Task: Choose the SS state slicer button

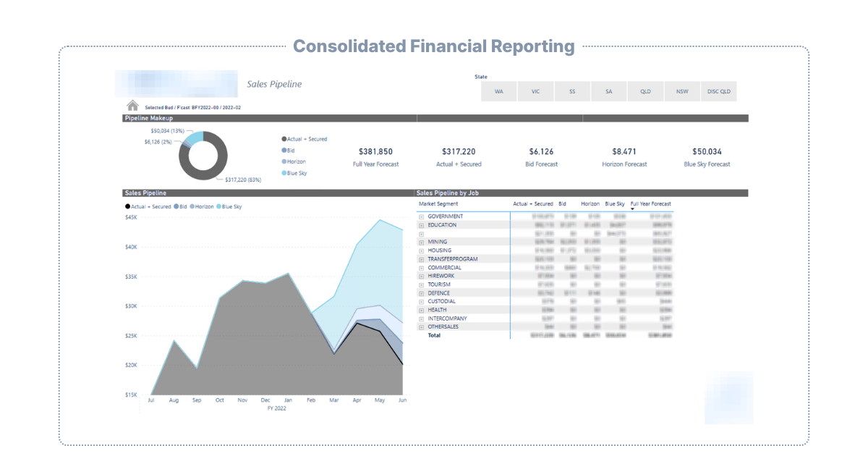Action: tap(572, 92)
